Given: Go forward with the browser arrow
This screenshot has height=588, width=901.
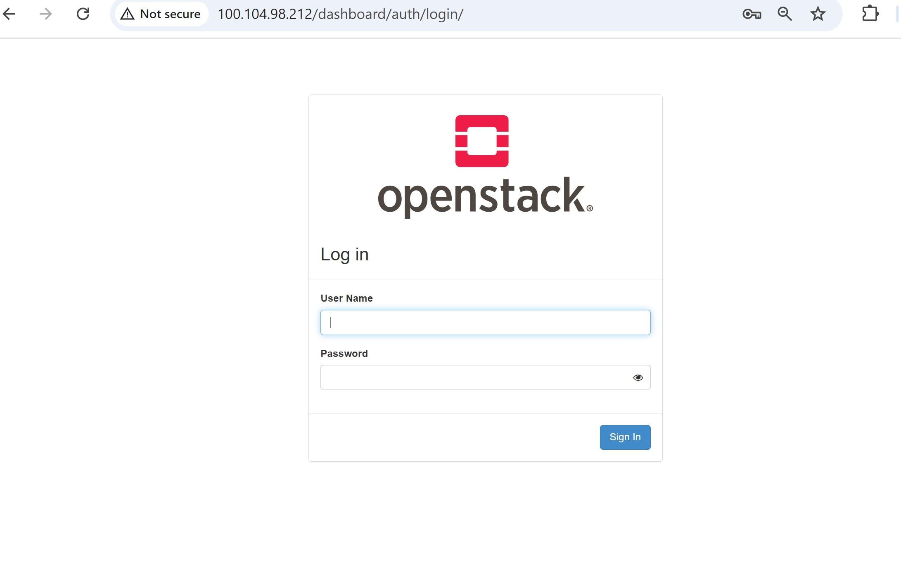Looking at the screenshot, I should [x=45, y=14].
